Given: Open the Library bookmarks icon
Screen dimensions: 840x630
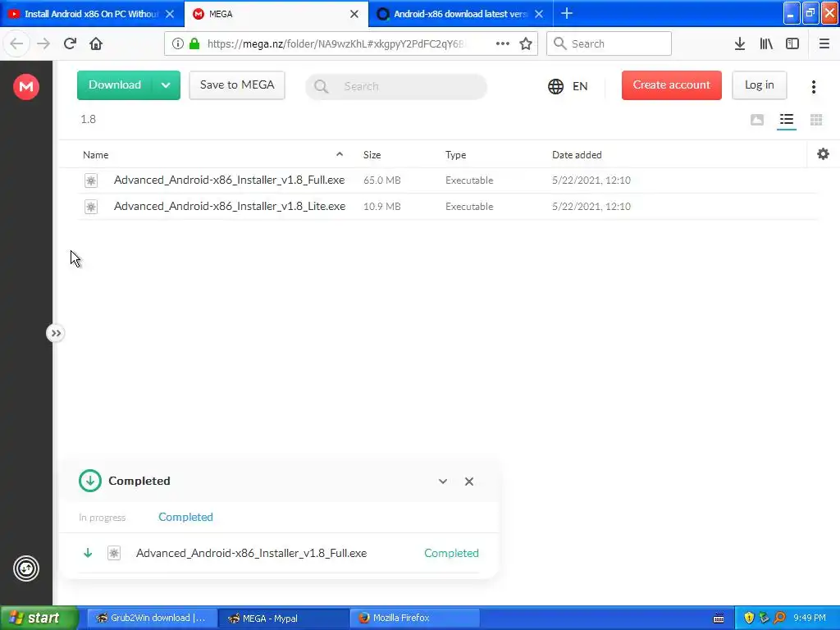Looking at the screenshot, I should [x=766, y=43].
